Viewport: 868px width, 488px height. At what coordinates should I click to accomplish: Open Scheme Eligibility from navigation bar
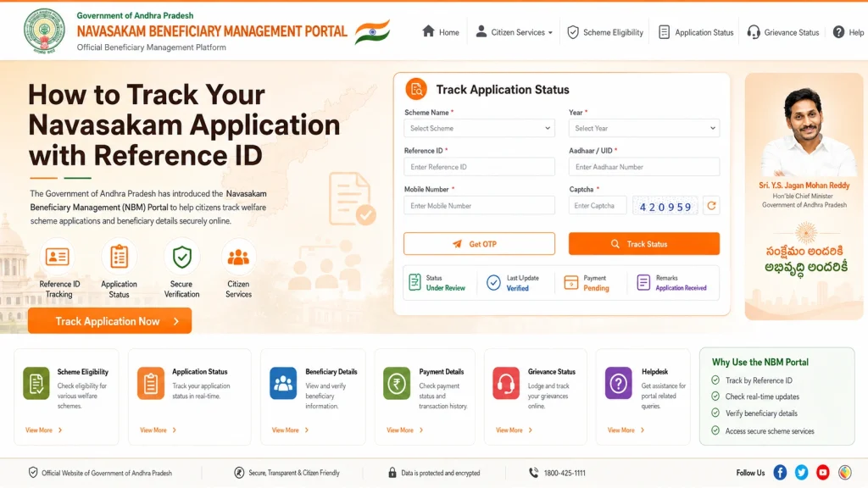[605, 33]
